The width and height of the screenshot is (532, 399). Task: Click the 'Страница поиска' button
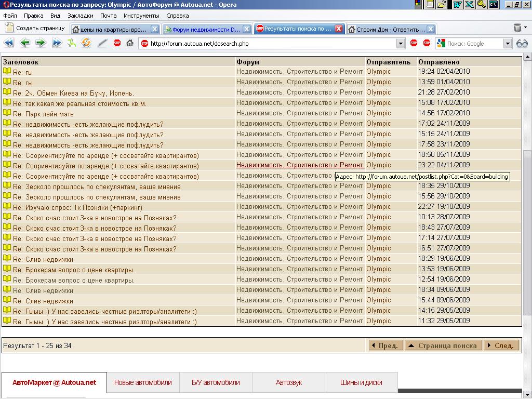coord(443,345)
